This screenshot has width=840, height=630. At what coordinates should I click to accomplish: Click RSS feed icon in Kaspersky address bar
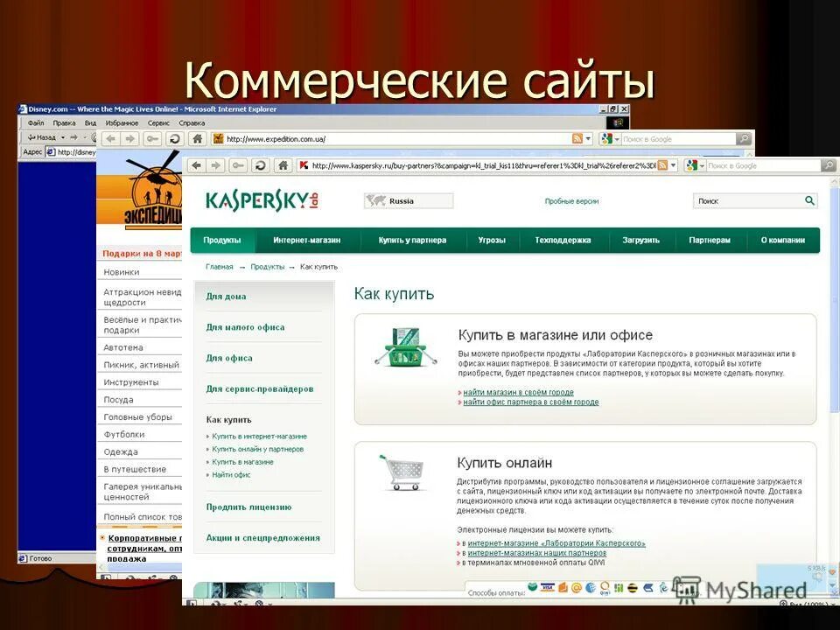point(662,165)
